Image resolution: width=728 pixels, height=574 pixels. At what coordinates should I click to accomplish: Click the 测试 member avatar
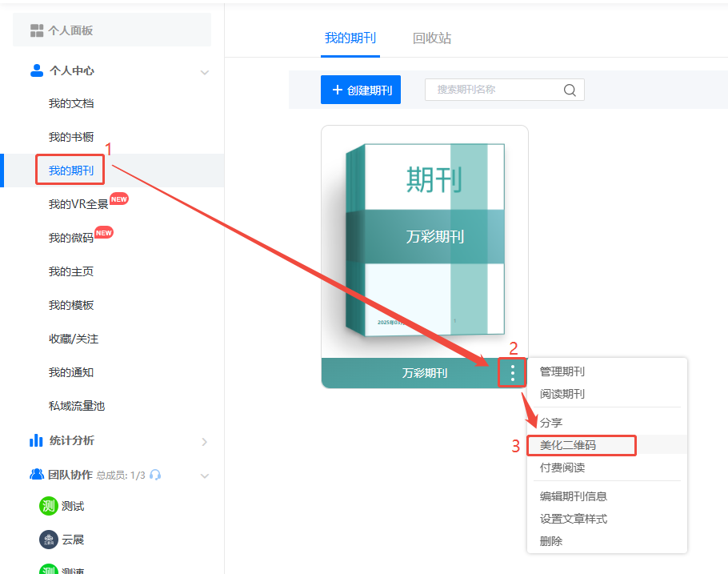click(x=49, y=506)
